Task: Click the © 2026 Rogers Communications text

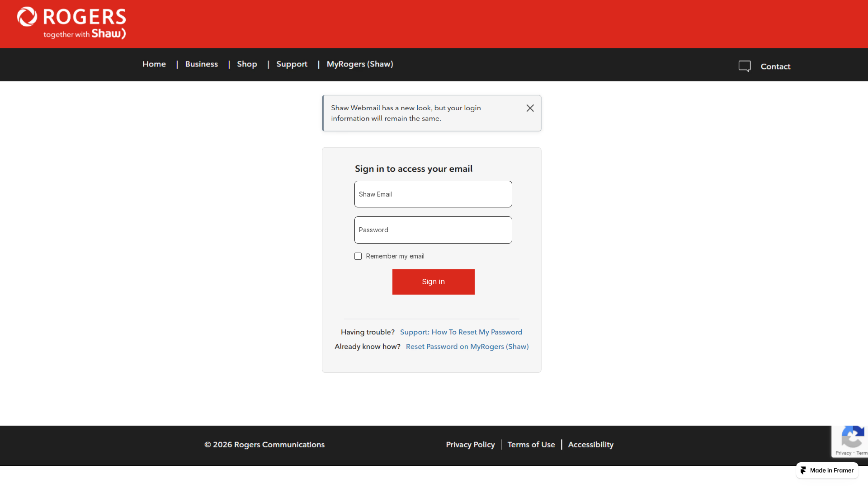Action: [264, 445]
